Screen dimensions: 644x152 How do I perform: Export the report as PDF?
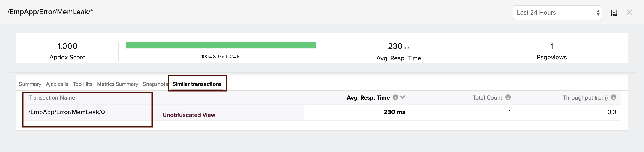tap(614, 13)
